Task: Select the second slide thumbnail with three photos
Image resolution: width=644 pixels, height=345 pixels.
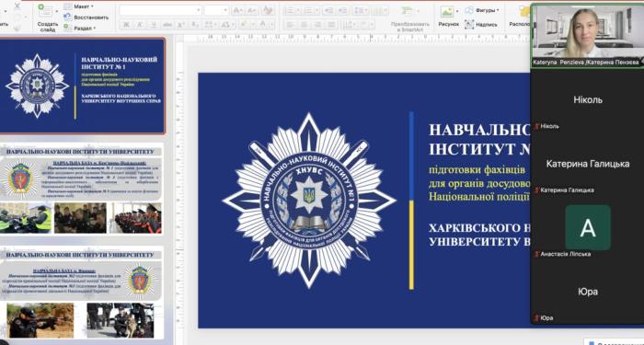Action: pyautogui.click(x=81, y=190)
